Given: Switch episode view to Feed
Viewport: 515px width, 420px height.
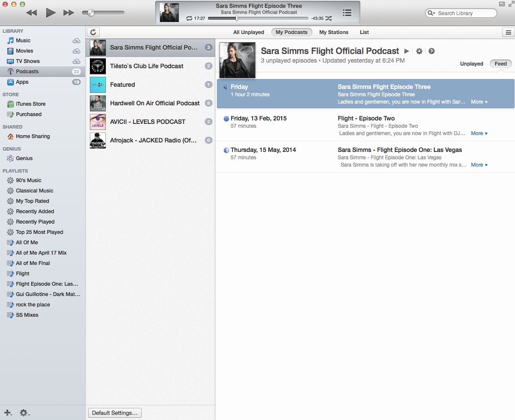Looking at the screenshot, I should pyautogui.click(x=501, y=63).
